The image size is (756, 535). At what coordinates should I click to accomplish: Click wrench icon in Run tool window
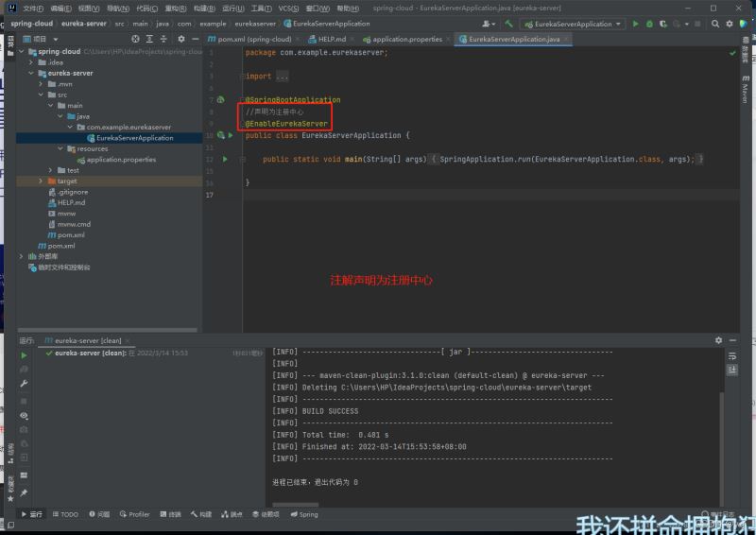tap(24, 384)
